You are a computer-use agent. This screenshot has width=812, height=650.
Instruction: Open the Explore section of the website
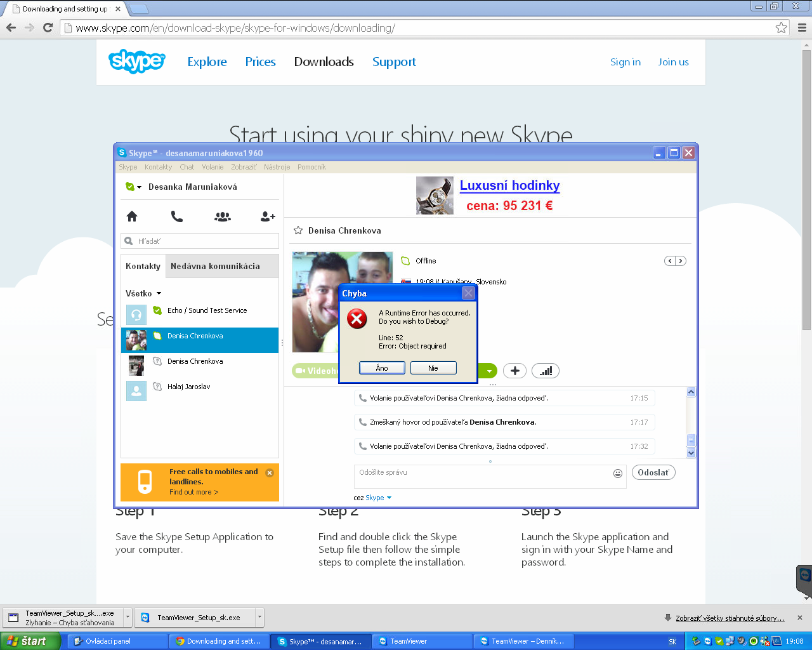point(207,62)
